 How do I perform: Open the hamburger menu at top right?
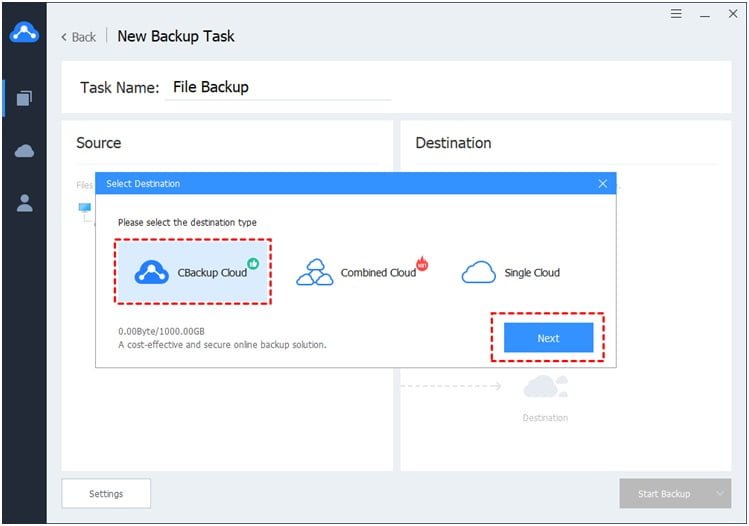tap(676, 14)
